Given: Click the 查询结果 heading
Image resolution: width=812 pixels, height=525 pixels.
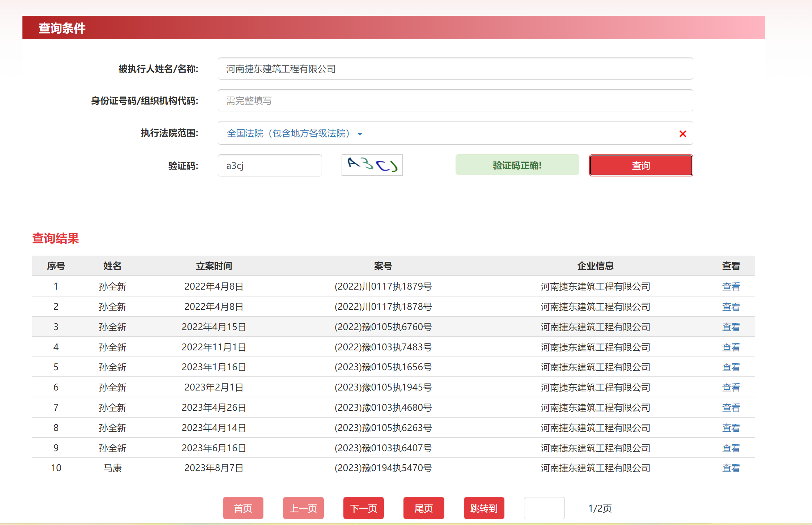Looking at the screenshot, I should [55, 239].
